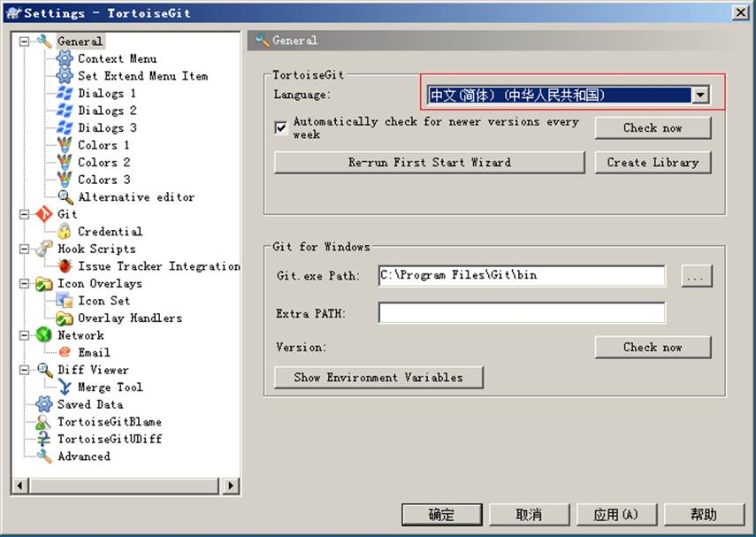Click the Icon Overlays folder icon
Screen dimensions: 756x537
click(x=44, y=284)
